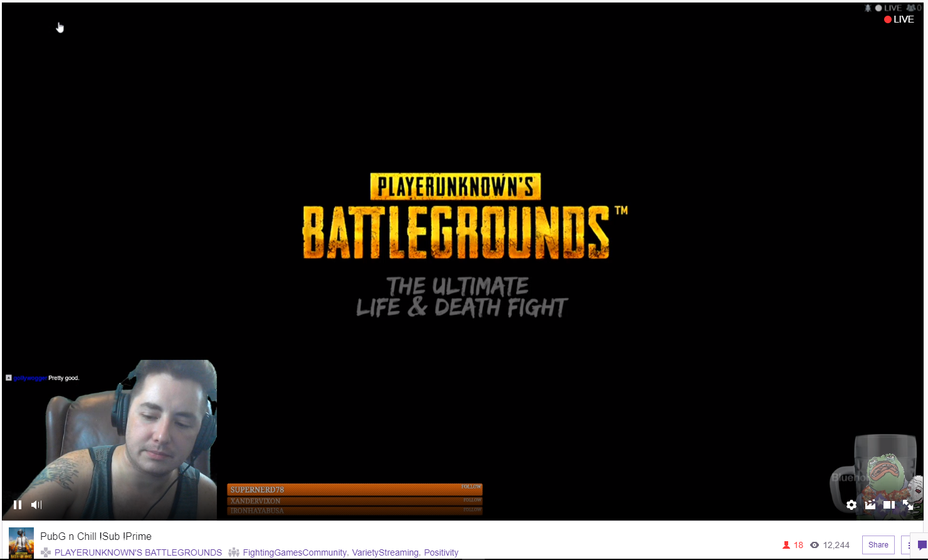The height and width of the screenshot is (560, 928).
Task: Click the chat overlay message Pretty good.
Action: pos(64,378)
